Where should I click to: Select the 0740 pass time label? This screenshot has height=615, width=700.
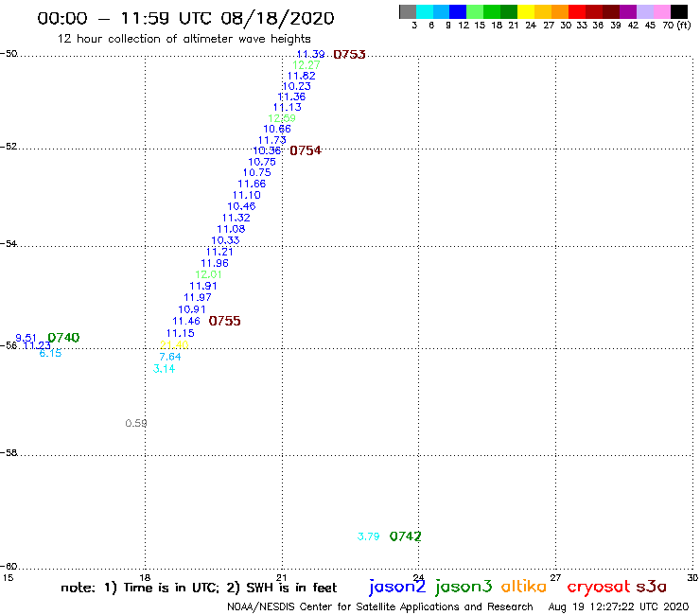pyautogui.click(x=63, y=337)
